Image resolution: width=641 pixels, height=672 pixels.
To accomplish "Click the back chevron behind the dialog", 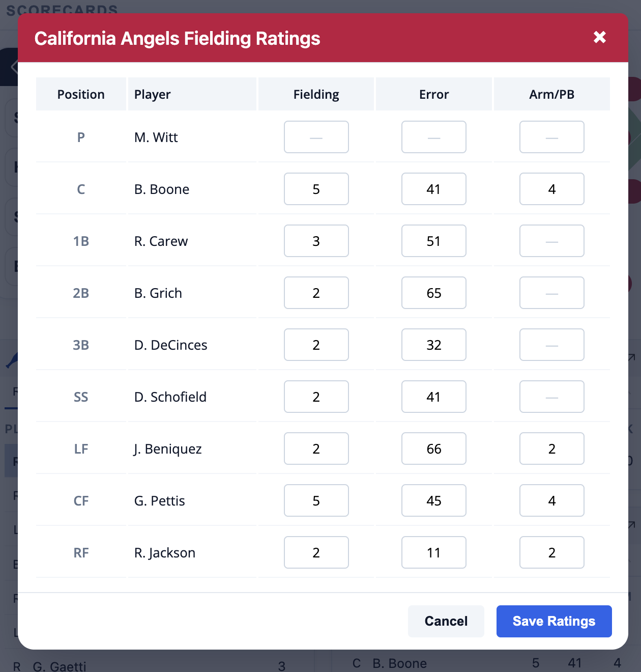I will (x=13, y=67).
